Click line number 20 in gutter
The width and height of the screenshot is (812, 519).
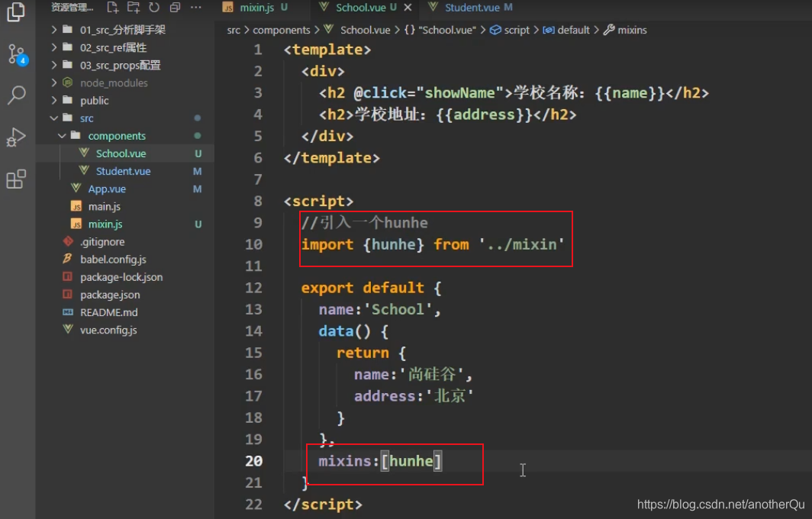pyautogui.click(x=253, y=461)
